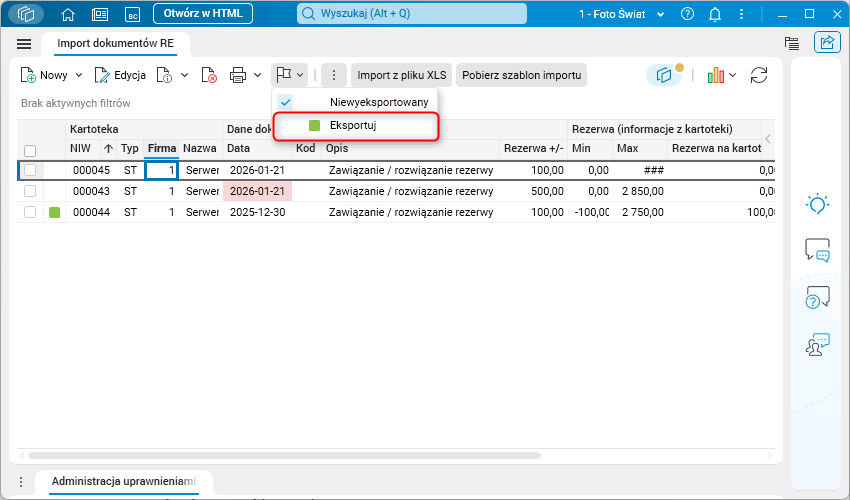Image resolution: width=850 pixels, height=500 pixels.
Task: Click Pobierz szablon importu button
Action: (x=521, y=75)
